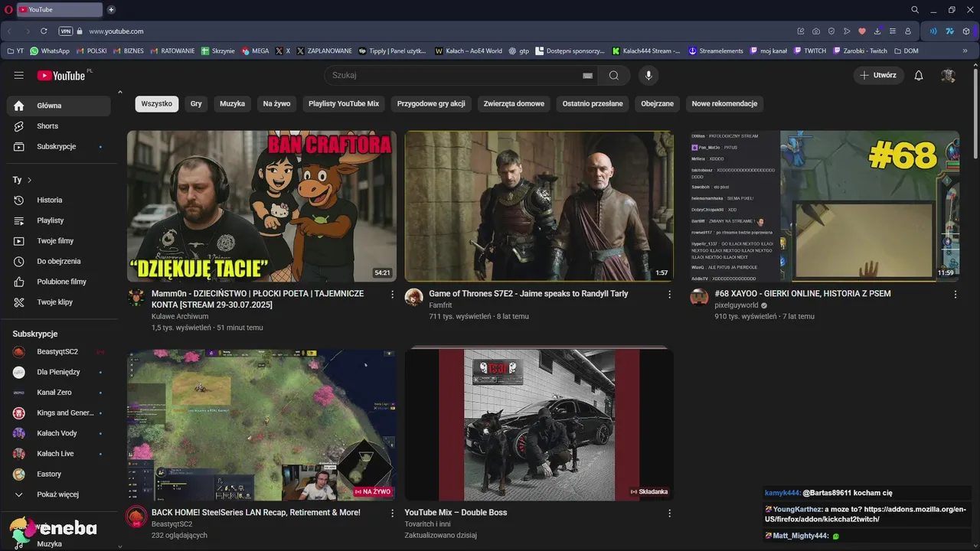Go to Główna in the sidebar

click(58, 106)
